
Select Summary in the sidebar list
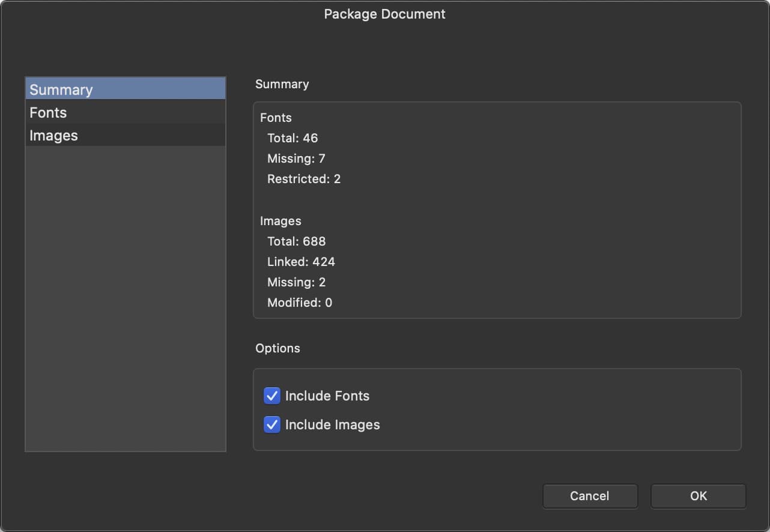pyautogui.click(x=126, y=89)
